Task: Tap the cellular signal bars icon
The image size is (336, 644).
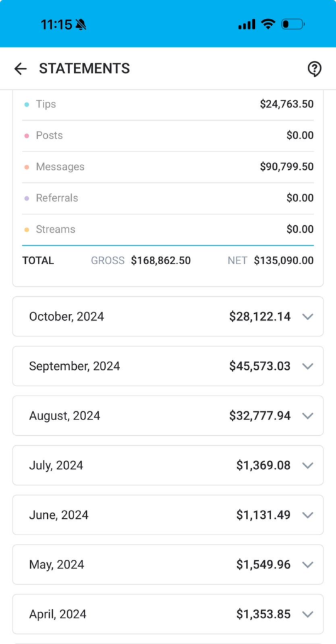Action: pyautogui.click(x=247, y=25)
